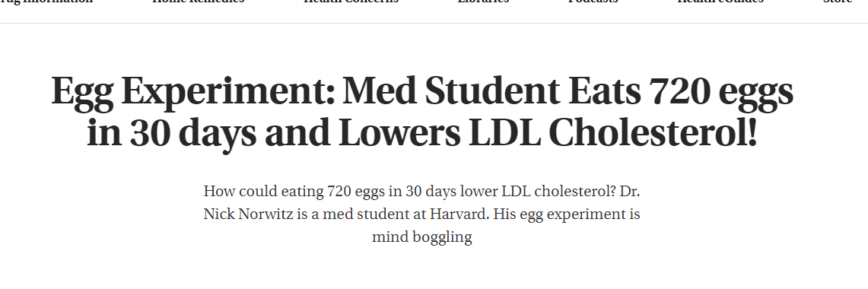Screen dimensions: 868x289
Task: Click the Egg Experiment article headline
Action: click(x=422, y=113)
